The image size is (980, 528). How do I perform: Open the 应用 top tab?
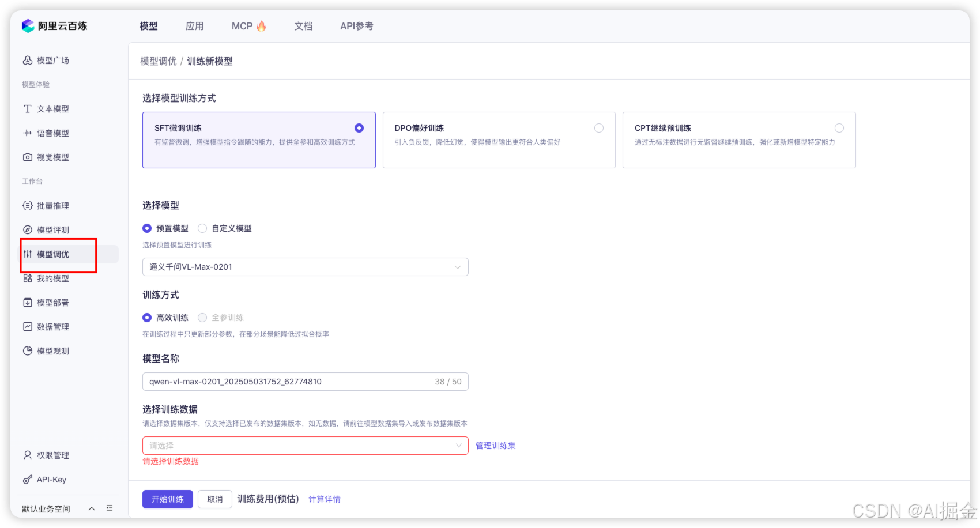tap(195, 26)
